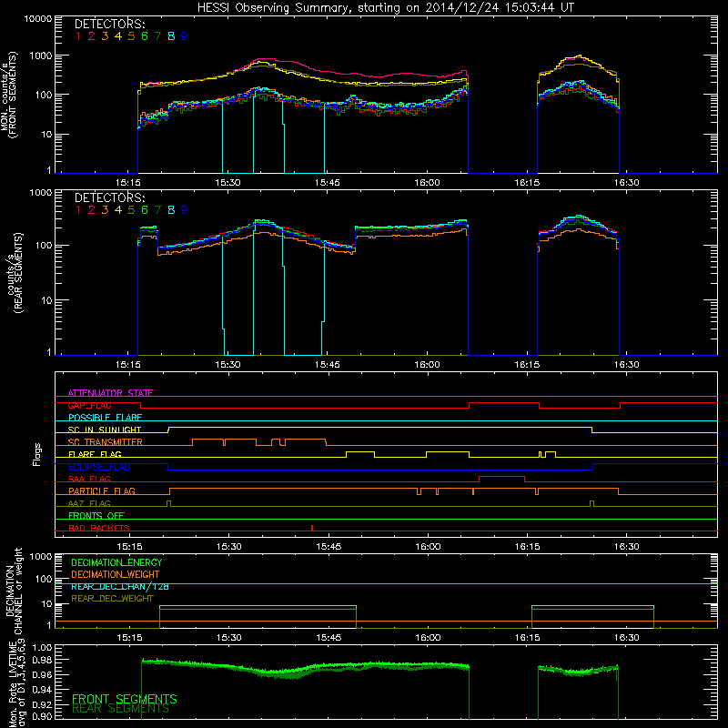Click the SC_TRANSMITTER flag label
This screenshot has width=728, height=728.
coord(106,442)
